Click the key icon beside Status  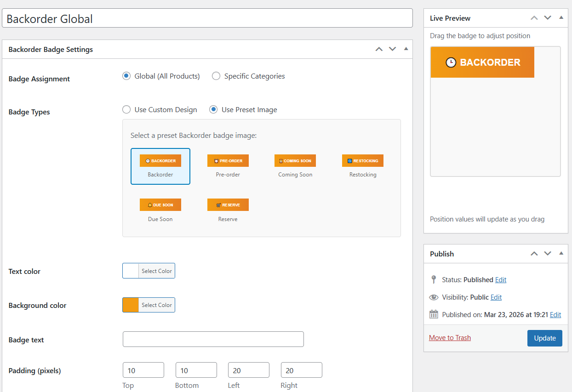click(433, 279)
